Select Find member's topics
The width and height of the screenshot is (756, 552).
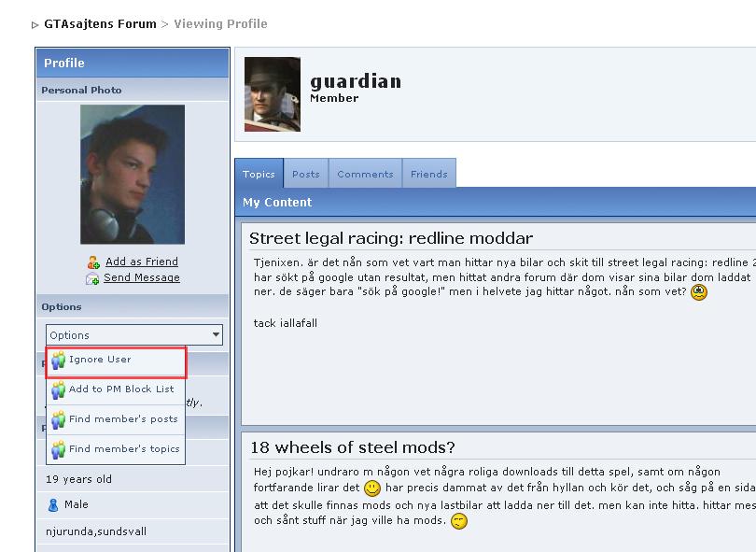(116, 449)
